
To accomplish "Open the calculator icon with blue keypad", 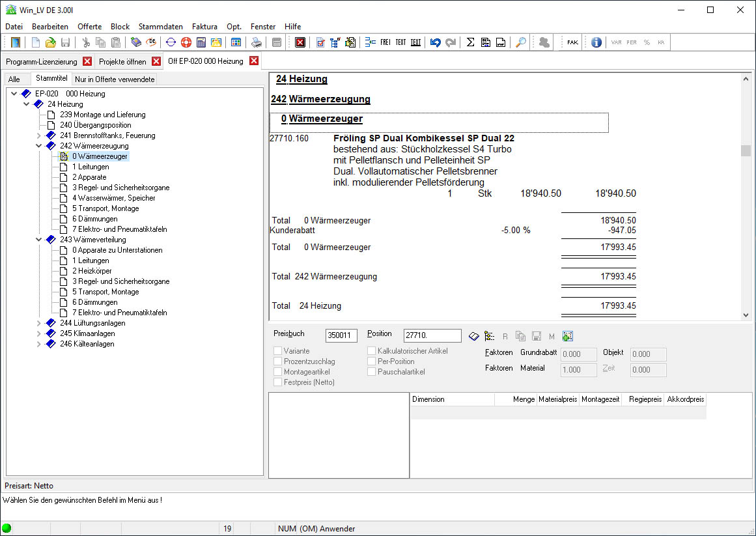I will [x=201, y=42].
